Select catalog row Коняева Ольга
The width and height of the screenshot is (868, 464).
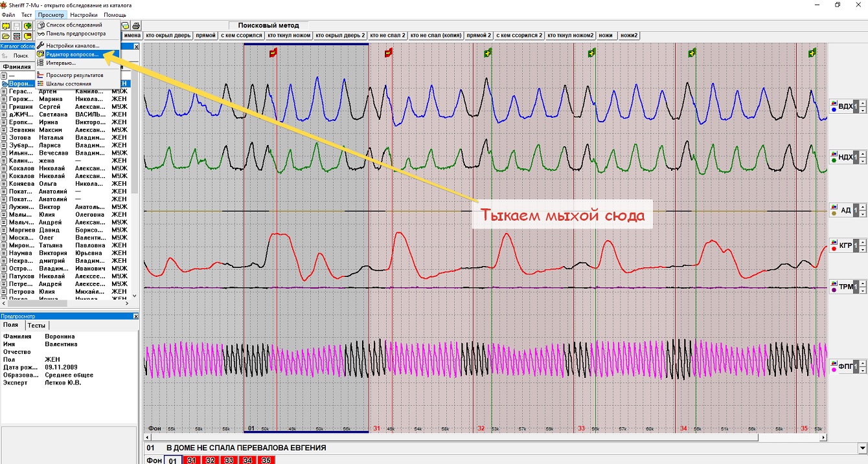click(x=65, y=184)
